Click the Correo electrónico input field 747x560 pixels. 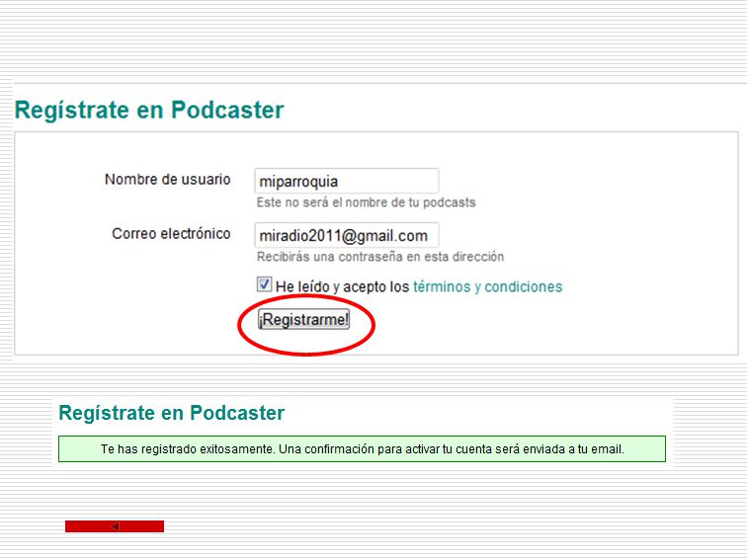point(347,235)
